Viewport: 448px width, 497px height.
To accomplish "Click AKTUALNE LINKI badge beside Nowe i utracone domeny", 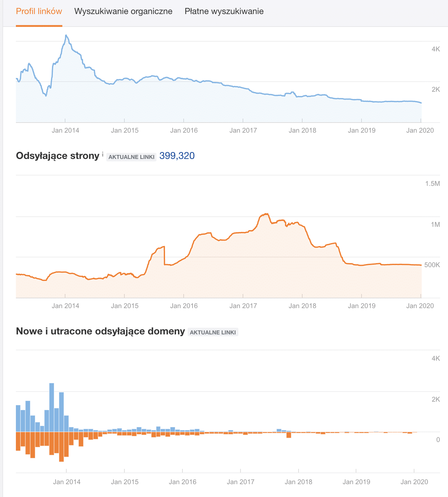I will click(x=213, y=332).
